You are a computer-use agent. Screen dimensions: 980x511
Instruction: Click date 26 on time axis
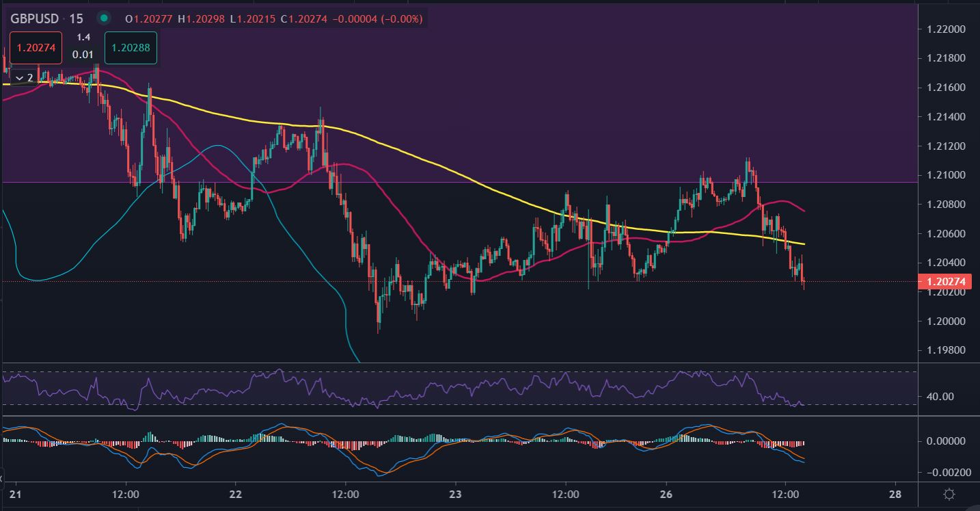[x=667, y=495]
